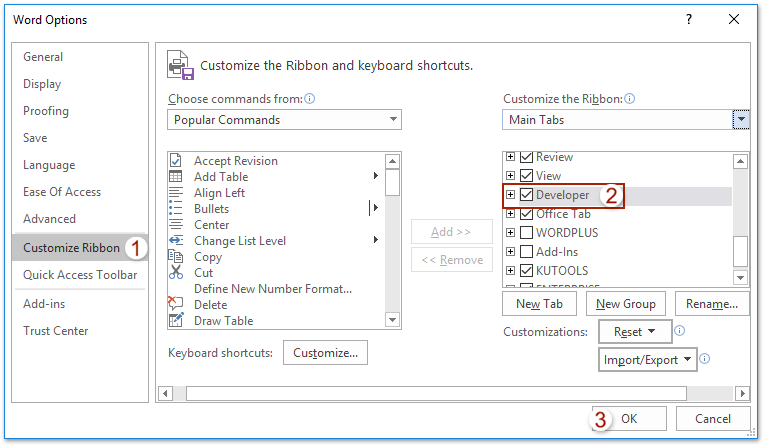Expand the Add-Ins tree node
The height and width of the screenshot is (447, 767).
coord(510,251)
